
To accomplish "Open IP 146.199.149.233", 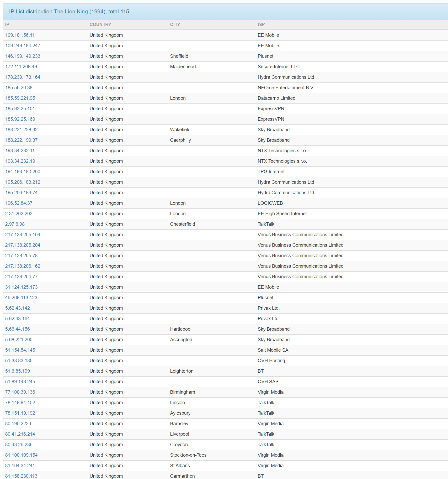I will pyautogui.click(x=23, y=56).
